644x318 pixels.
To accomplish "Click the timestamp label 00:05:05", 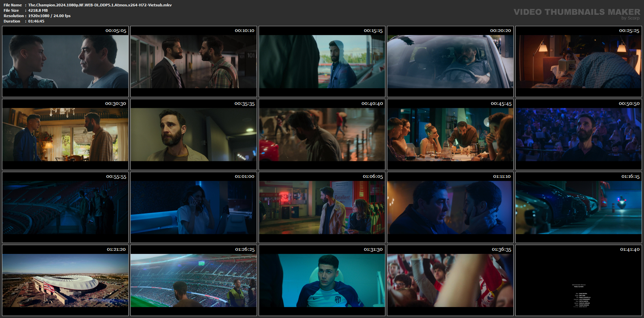I will point(116,31).
